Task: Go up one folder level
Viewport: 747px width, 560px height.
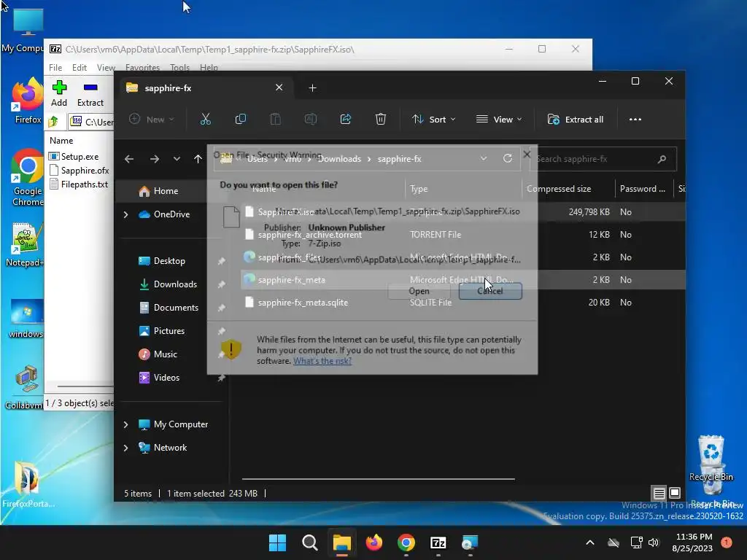Action: coord(198,159)
